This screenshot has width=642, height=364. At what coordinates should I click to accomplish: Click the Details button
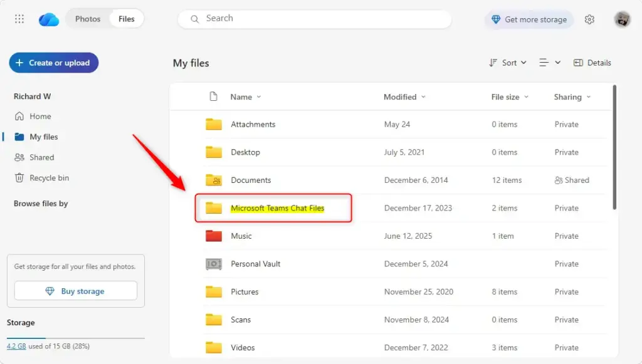[x=592, y=63]
